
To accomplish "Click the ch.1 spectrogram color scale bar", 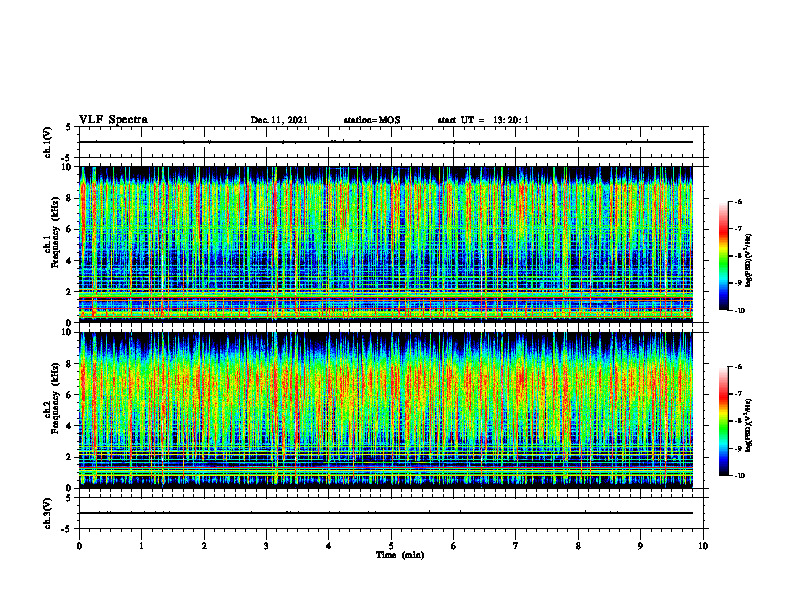I will [723, 256].
